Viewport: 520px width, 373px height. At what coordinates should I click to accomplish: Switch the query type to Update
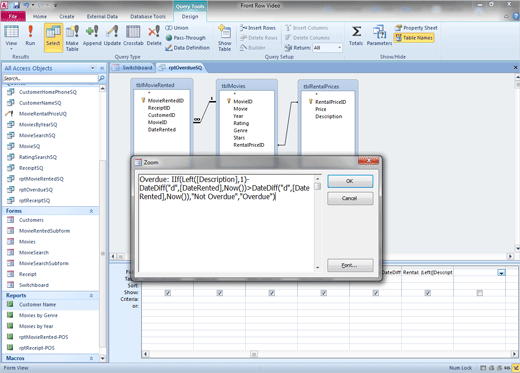click(112, 35)
